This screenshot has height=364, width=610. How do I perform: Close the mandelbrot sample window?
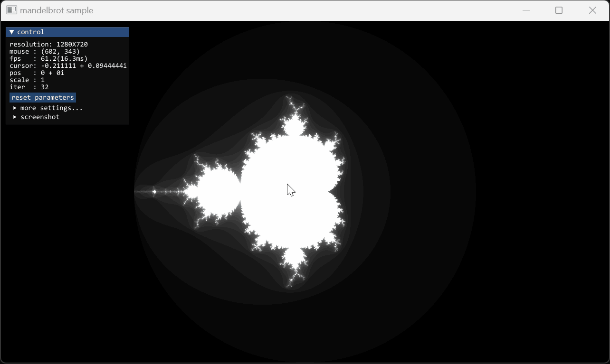pos(592,10)
